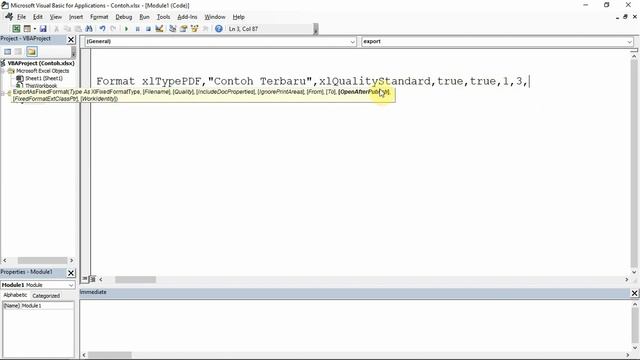Image resolution: width=640 pixels, height=360 pixels.
Task: Click the Reset stop icon
Action: click(148, 29)
